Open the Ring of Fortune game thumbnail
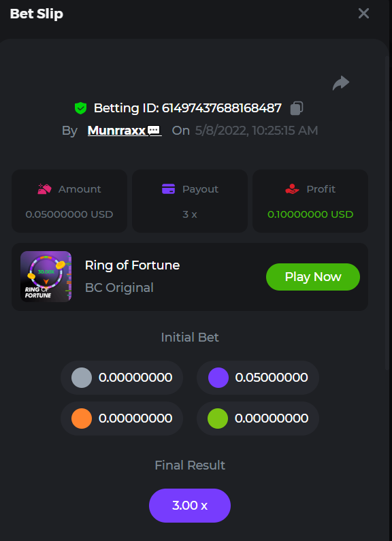This screenshot has height=541, width=392. 46,276
